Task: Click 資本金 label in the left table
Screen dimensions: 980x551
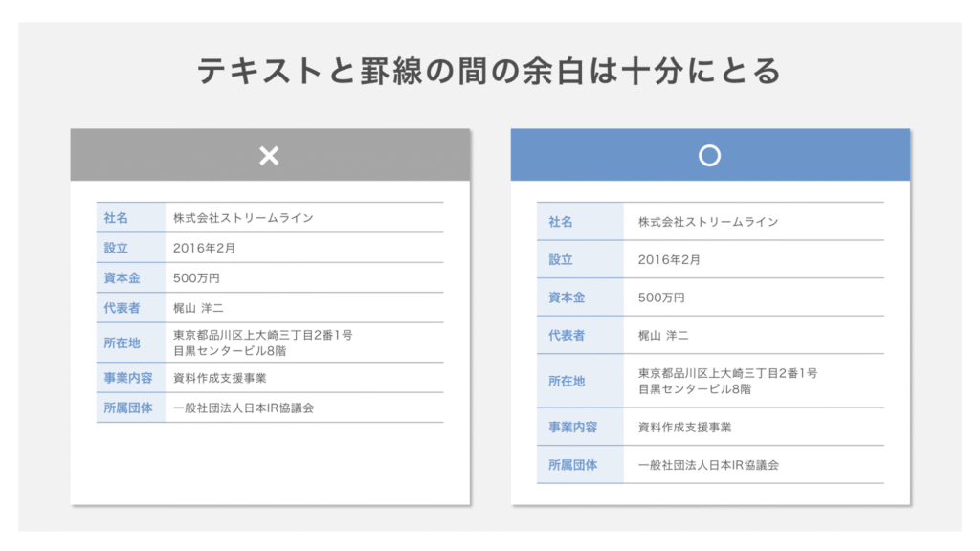Action: click(x=122, y=278)
